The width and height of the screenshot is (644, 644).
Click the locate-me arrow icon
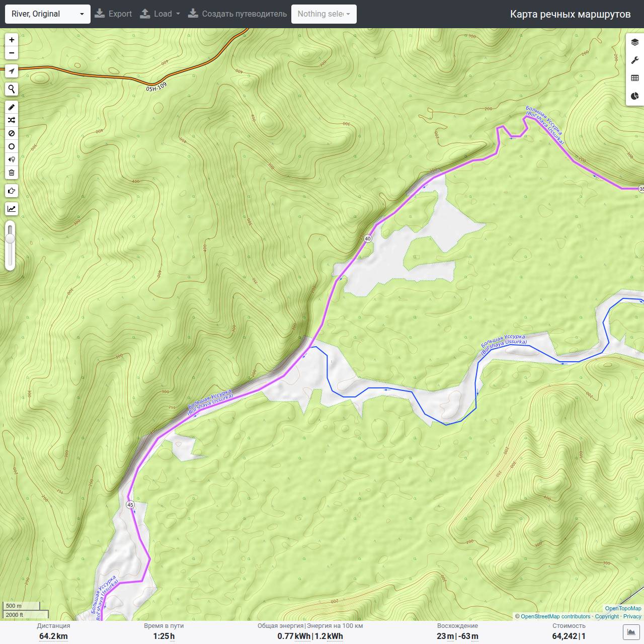[11, 71]
